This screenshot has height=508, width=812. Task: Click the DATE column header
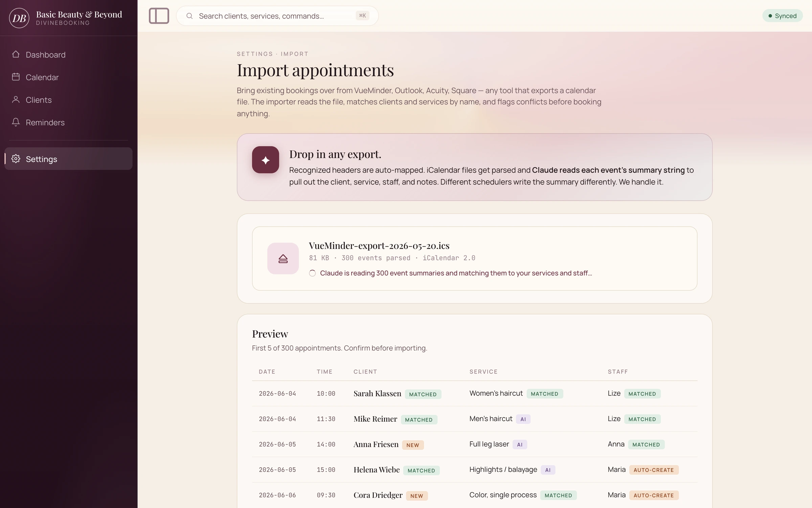pos(267,372)
